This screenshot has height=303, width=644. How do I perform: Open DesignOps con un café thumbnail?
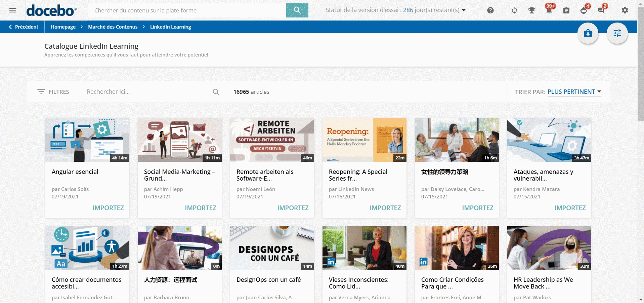click(x=272, y=248)
